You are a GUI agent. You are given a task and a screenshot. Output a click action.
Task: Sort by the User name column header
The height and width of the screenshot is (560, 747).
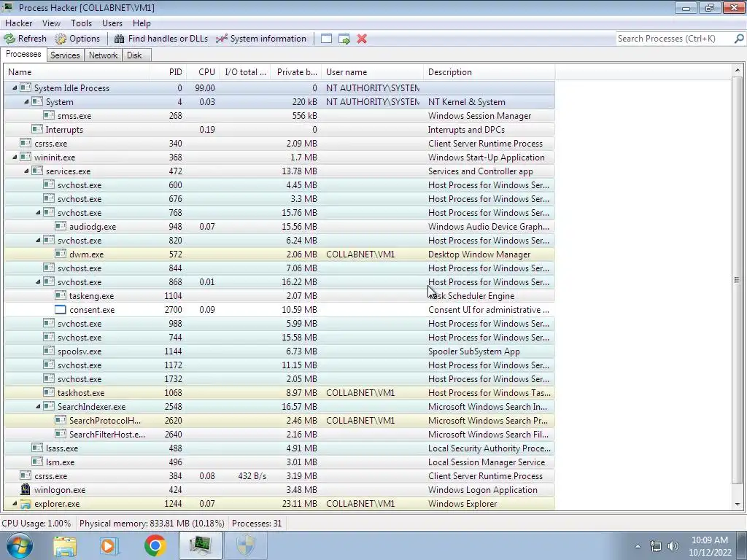[x=372, y=72]
